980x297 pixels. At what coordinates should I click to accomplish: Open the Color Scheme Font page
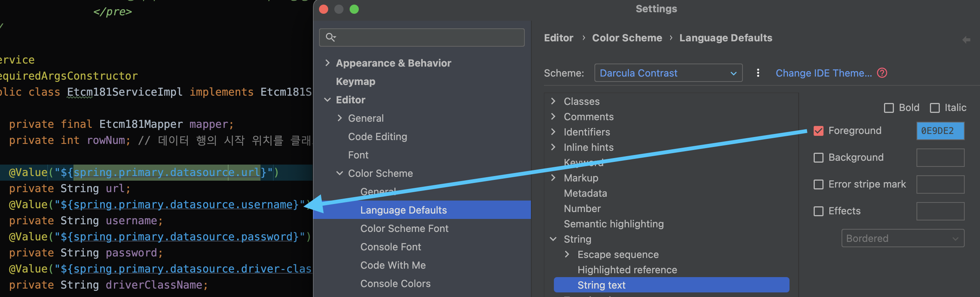(404, 228)
